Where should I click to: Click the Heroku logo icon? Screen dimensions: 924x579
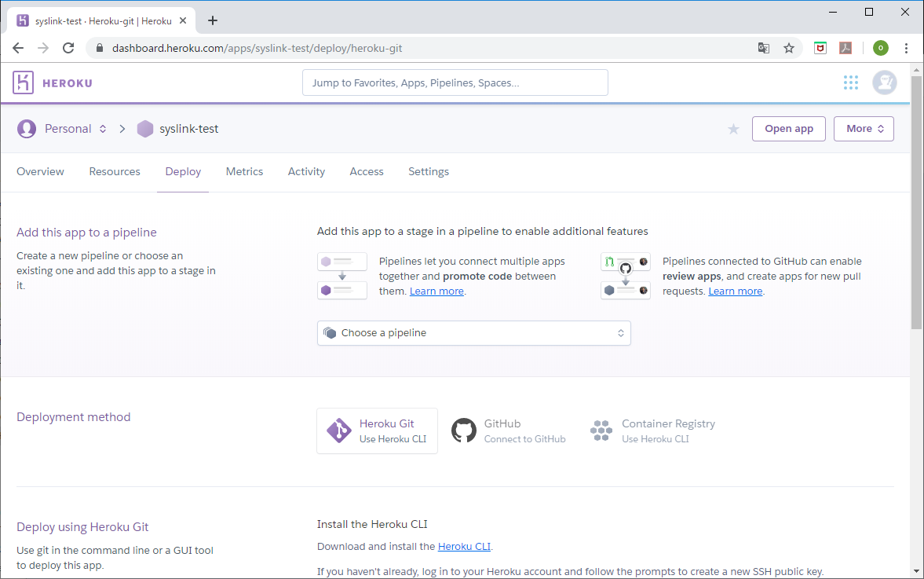[23, 82]
